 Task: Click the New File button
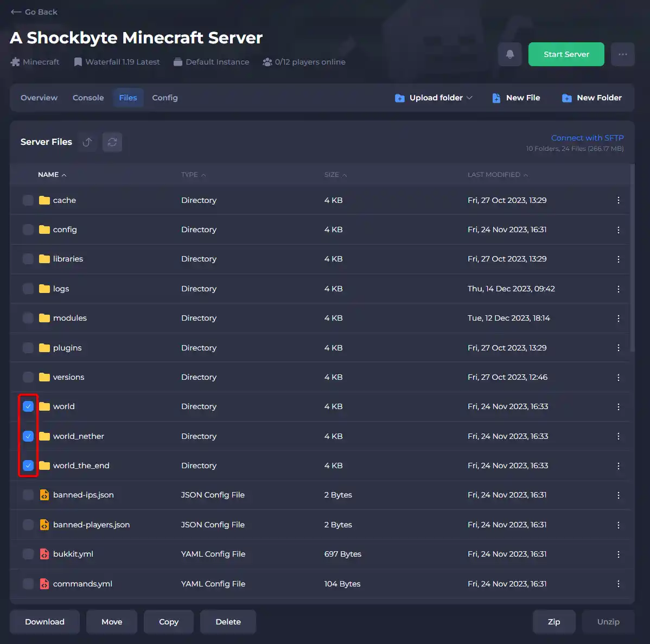(516, 98)
